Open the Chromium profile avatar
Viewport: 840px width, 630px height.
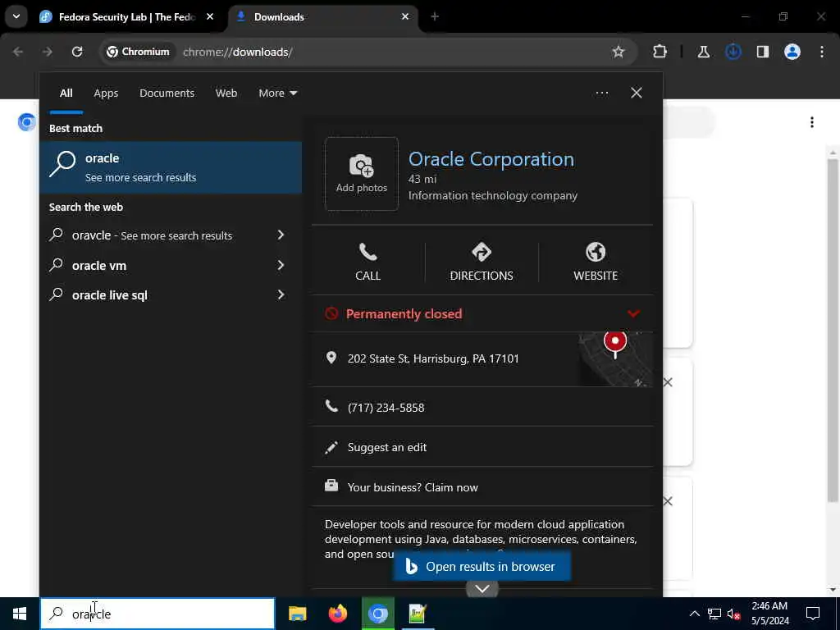(792, 52)
